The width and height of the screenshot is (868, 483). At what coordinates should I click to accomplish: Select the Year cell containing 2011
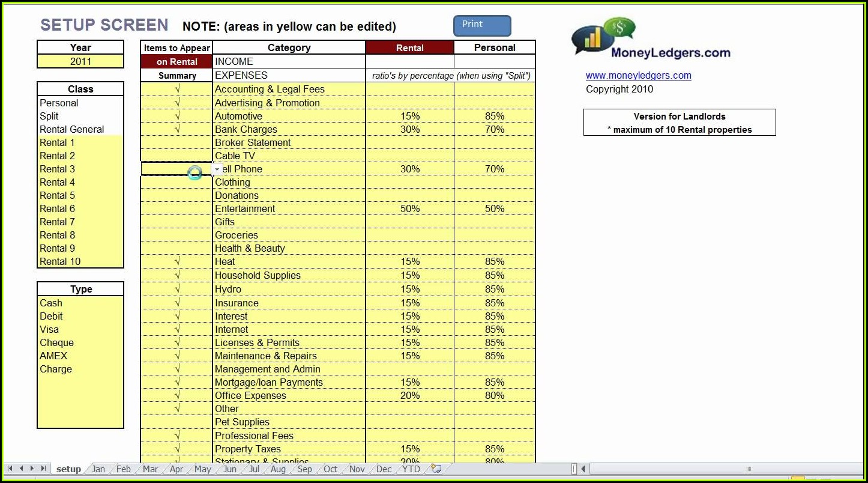pyautogui.click(x=80, y=61)
